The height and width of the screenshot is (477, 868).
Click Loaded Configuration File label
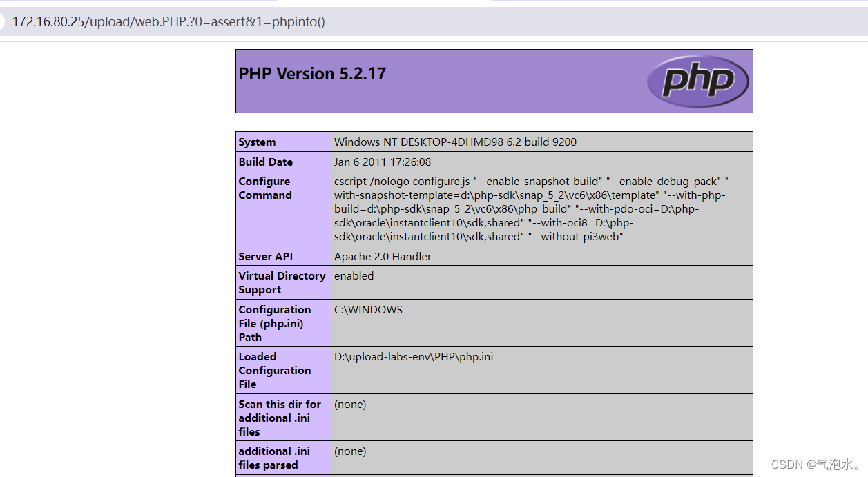pos(275,370)
